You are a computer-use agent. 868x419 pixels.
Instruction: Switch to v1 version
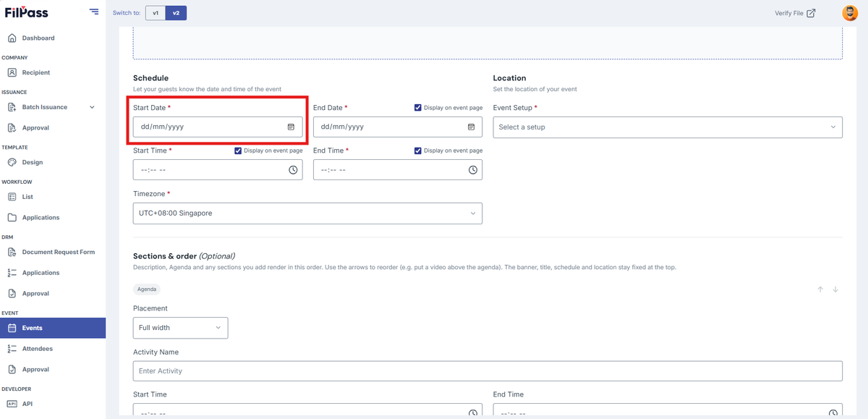tap(156, 13)
